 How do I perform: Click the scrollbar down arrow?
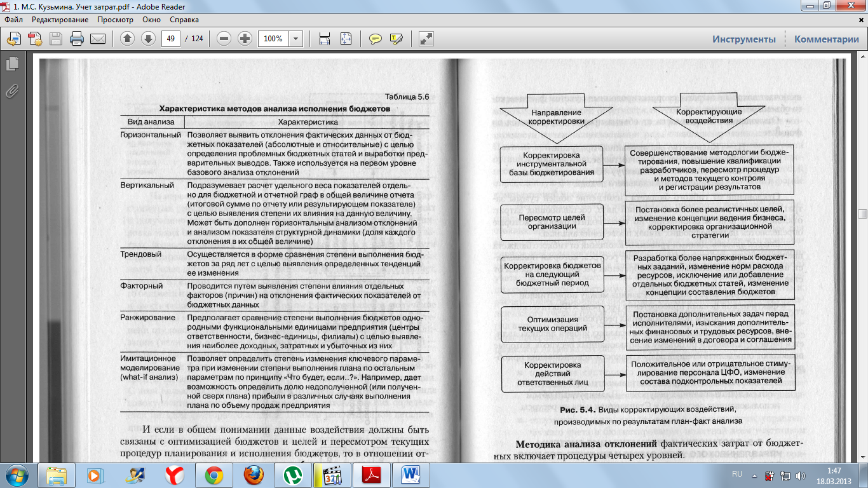[x=862, y=457]
